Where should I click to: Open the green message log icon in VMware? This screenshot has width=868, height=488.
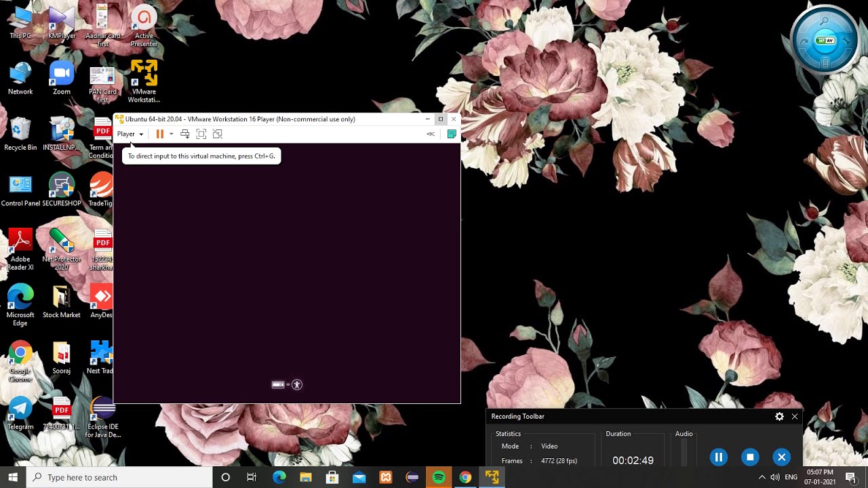452,134
